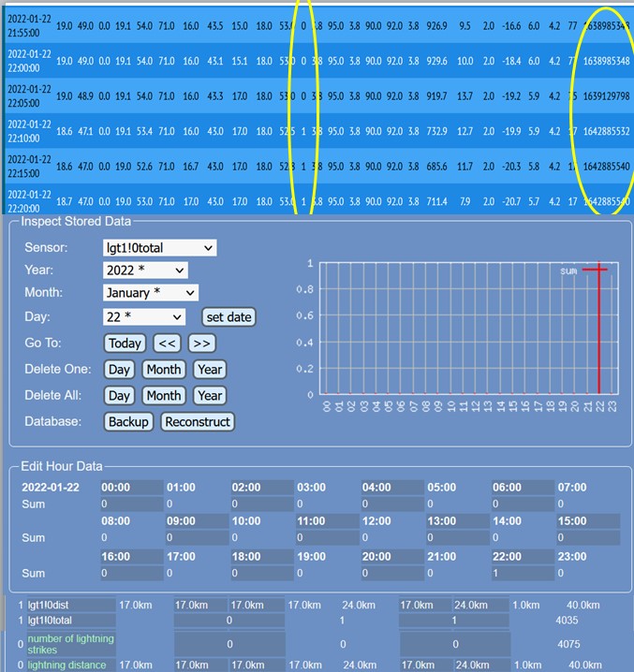Click the 'number of lightning strikes' label
This screenshot has width=634, height=672.
click(71, 644)
